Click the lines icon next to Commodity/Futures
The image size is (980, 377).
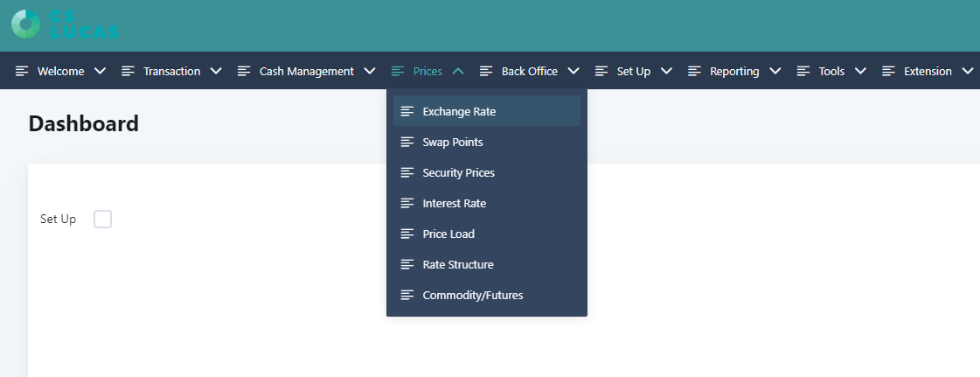(x=407, y=295)
